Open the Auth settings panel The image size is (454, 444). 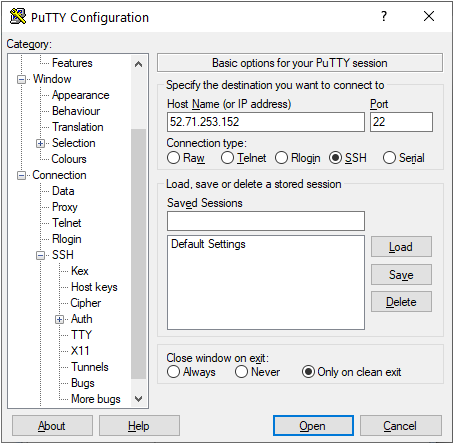81,319
